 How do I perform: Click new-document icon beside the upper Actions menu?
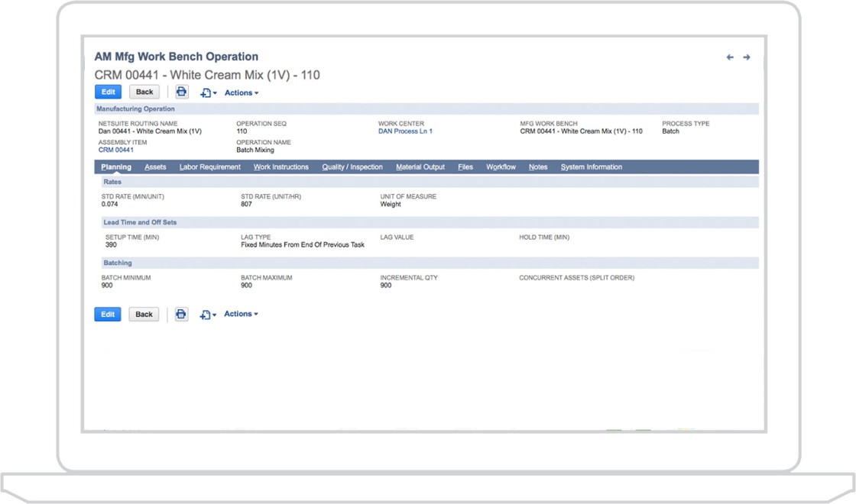[207, 93]
